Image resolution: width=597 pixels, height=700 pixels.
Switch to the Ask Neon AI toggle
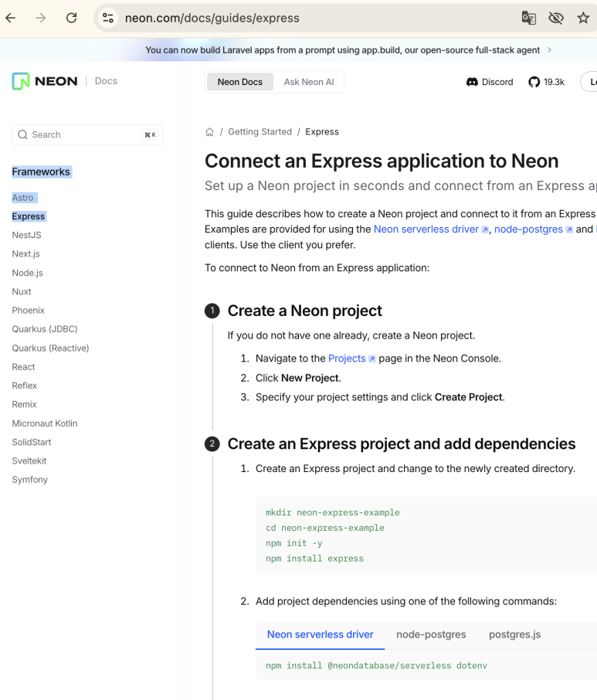pyautogui.click(x=309, y=82)
